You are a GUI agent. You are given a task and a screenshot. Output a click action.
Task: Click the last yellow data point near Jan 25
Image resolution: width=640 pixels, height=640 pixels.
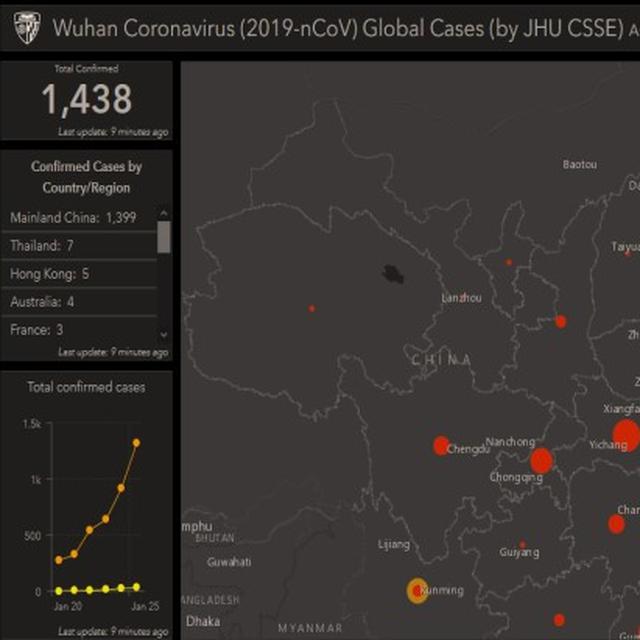(136, 587)
